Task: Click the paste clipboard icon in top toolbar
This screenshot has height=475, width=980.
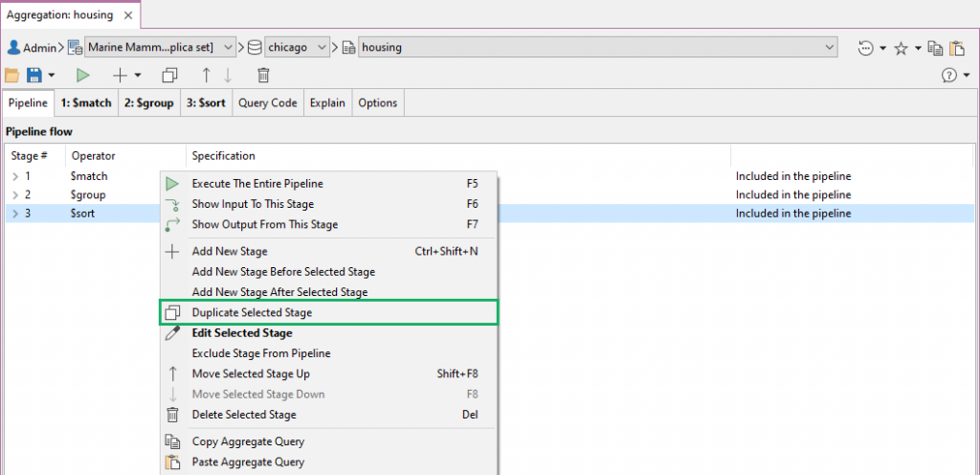Action: tap(957, 47)
